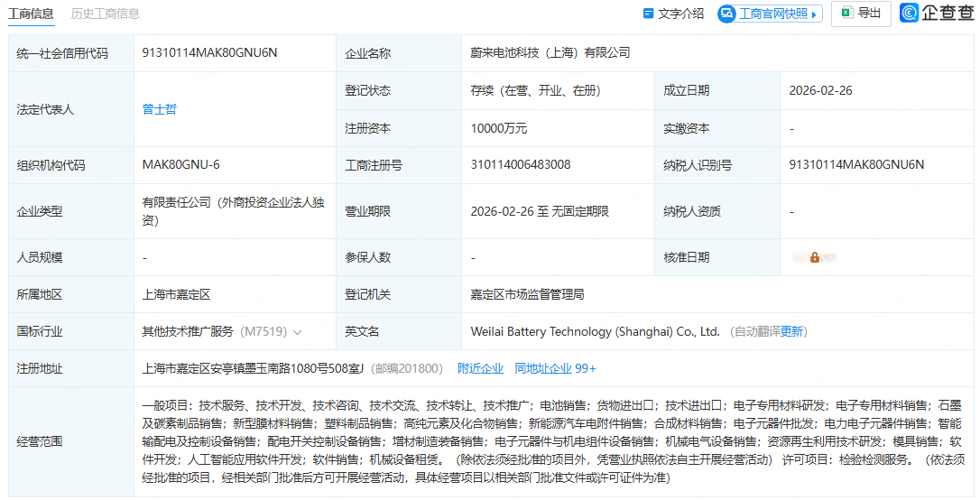Open legal representative 曾士哲 link
The width and height of the screenshot is (980, 500).
pyautogui.click(x=160, y=109)
